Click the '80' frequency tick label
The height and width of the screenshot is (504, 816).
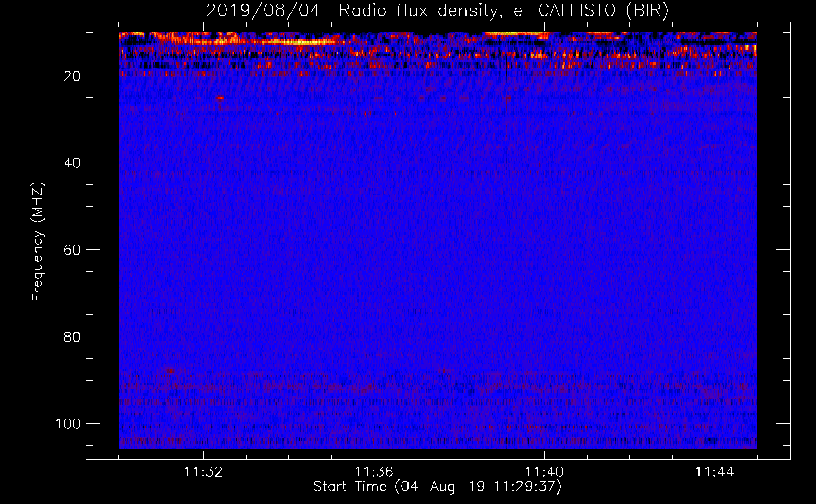[x=72, y=337]
